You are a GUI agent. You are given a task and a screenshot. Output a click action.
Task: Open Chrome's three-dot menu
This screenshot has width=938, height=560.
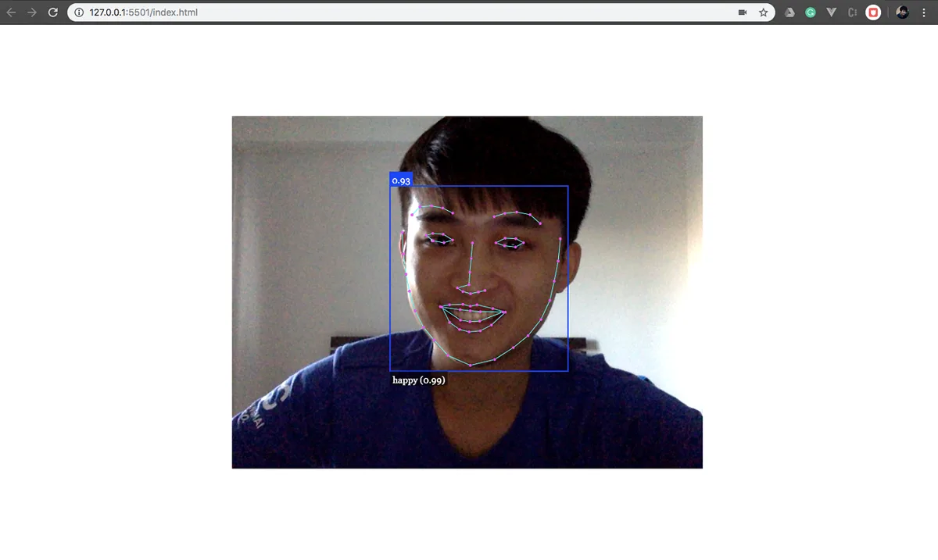[924, 12]
